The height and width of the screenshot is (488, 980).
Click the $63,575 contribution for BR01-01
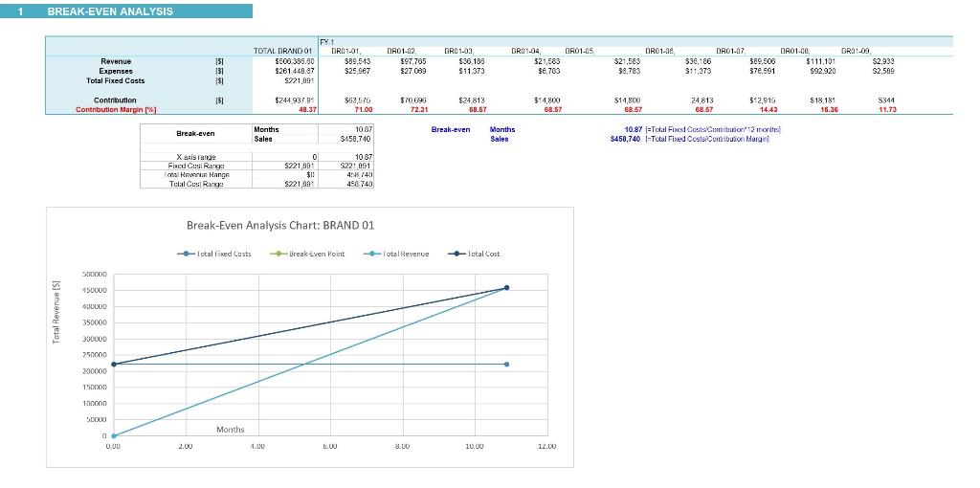pyautogui.click(x=358, y=100)
